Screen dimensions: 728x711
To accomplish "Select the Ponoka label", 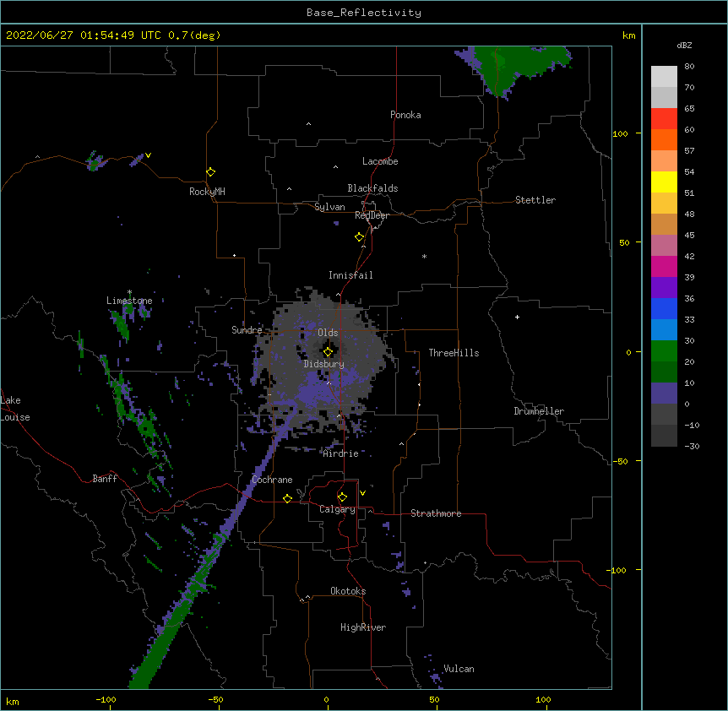I will coord(405,115).
